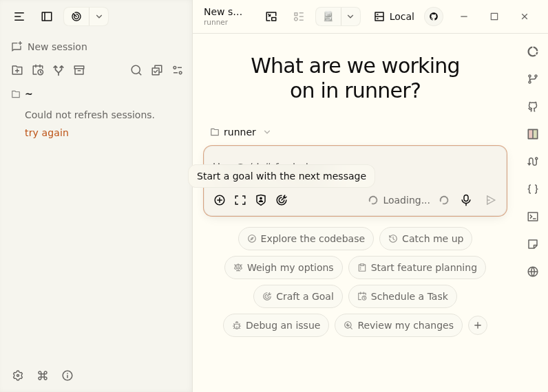Image resolution: width=548 pixels, height=392 pixels.
Task: Open the session filter sliders icon
Action: click(178, 70)
